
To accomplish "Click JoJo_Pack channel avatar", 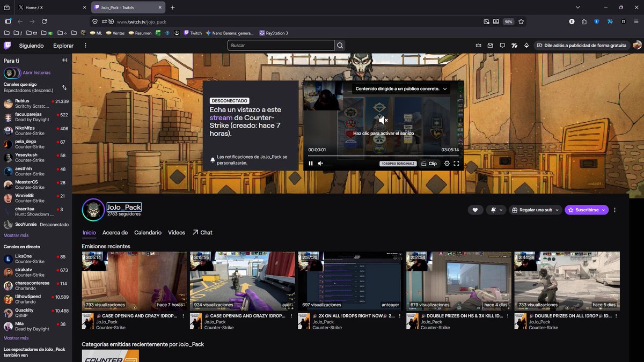I will 93,210.
